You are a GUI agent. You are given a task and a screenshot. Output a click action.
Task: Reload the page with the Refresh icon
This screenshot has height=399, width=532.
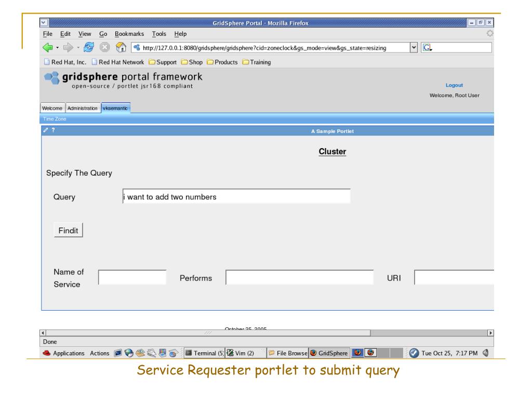[88, 47]
